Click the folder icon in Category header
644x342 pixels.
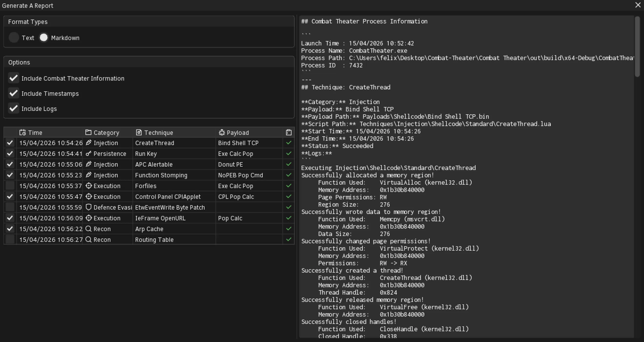(88, 132)
